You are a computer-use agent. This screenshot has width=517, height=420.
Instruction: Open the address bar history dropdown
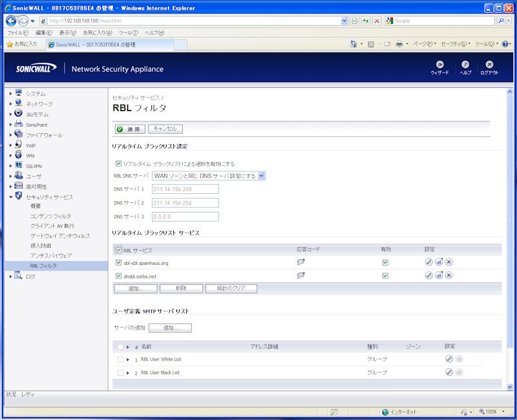click(x=344, y=21)
